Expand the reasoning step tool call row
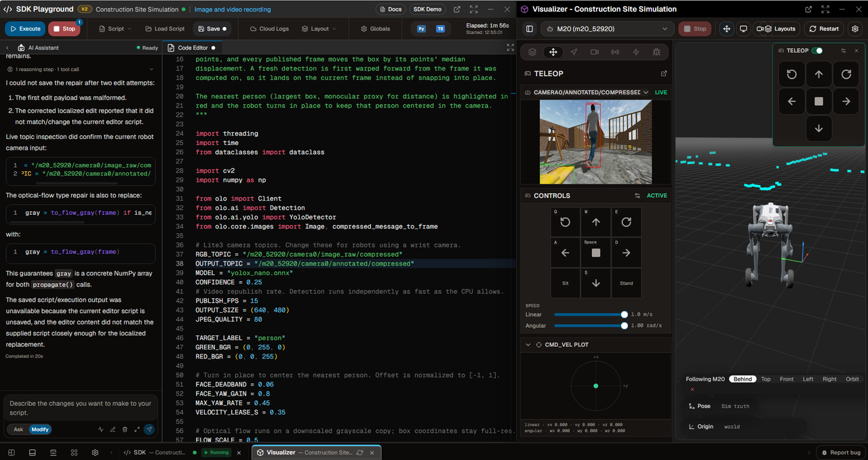Viewport: 868px width, 460px height. click(80, 69)
